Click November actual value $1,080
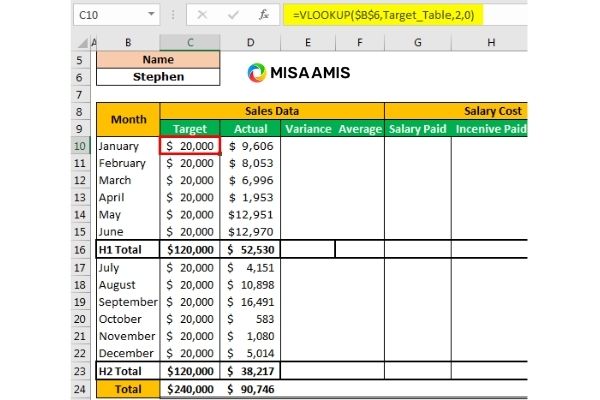 coord(251,336)
